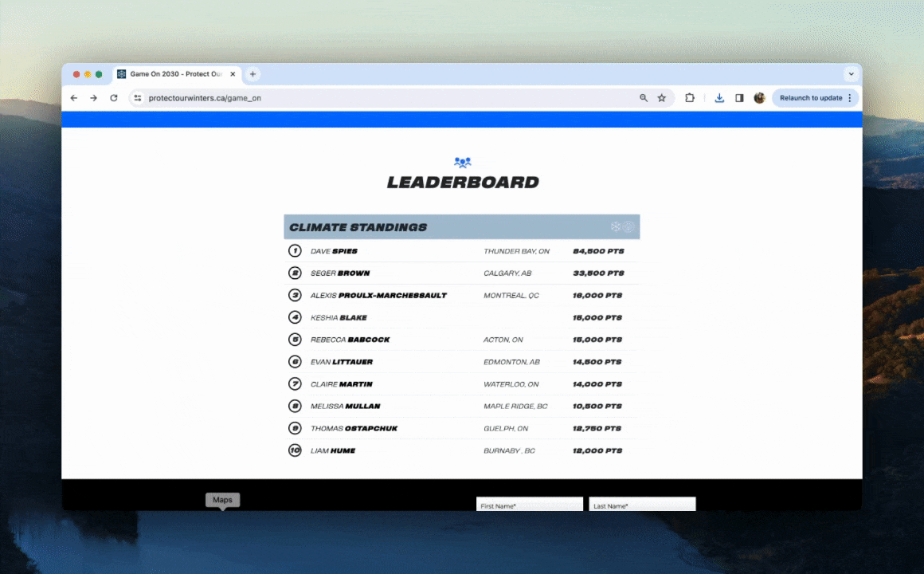This screenshot has width=924, height=574.
Task: Select the gear icon beside the snowflake
Action: click(x=628, y=226)
